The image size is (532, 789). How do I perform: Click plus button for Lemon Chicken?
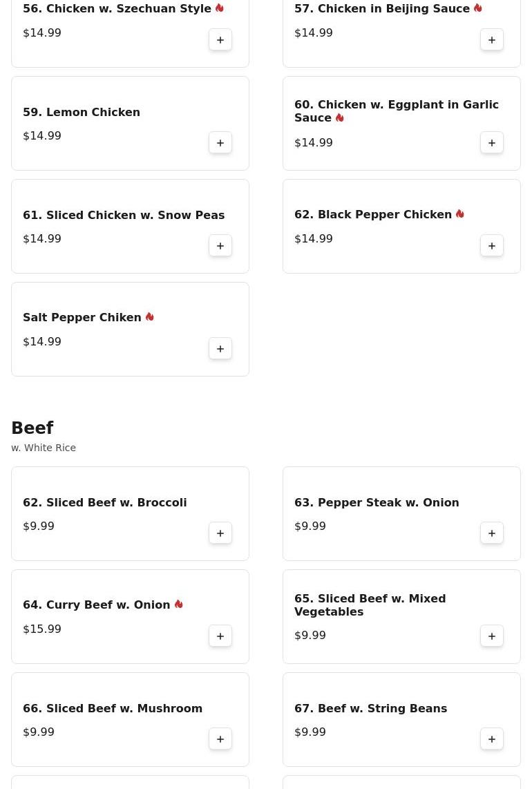pos(220,143)
